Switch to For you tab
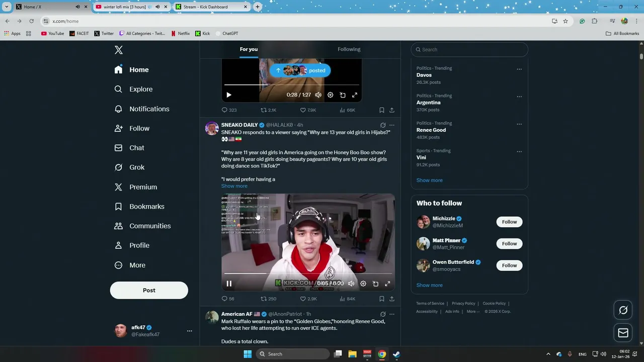This screenshot has width=644, height=362. [249, 49]
